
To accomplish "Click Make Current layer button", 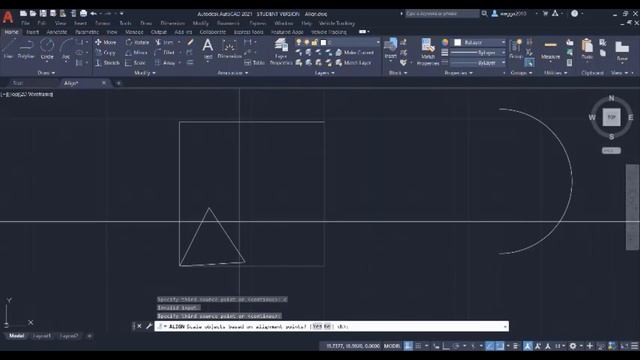I will coord(354,53).
